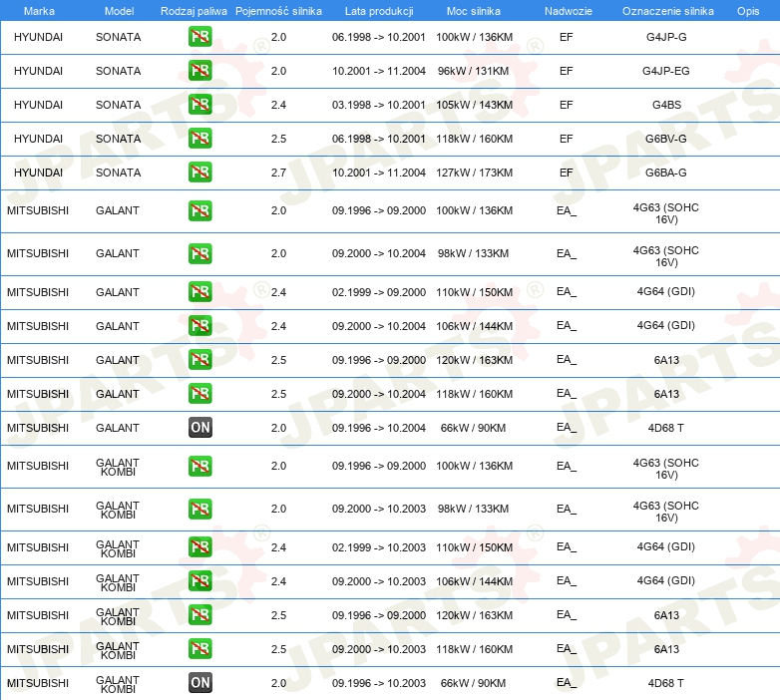Click petrol icon for Galant 09.1996 -> 09.2000 120kW

[x=199, y=359]
